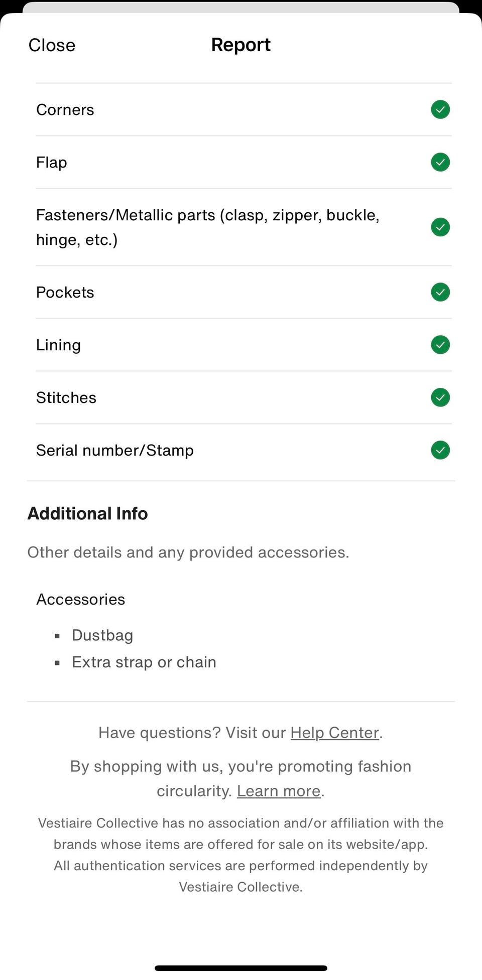Tap the green checkmark beside Corners
The height and width of the screenshot is (980, 482).
[440, 109]
